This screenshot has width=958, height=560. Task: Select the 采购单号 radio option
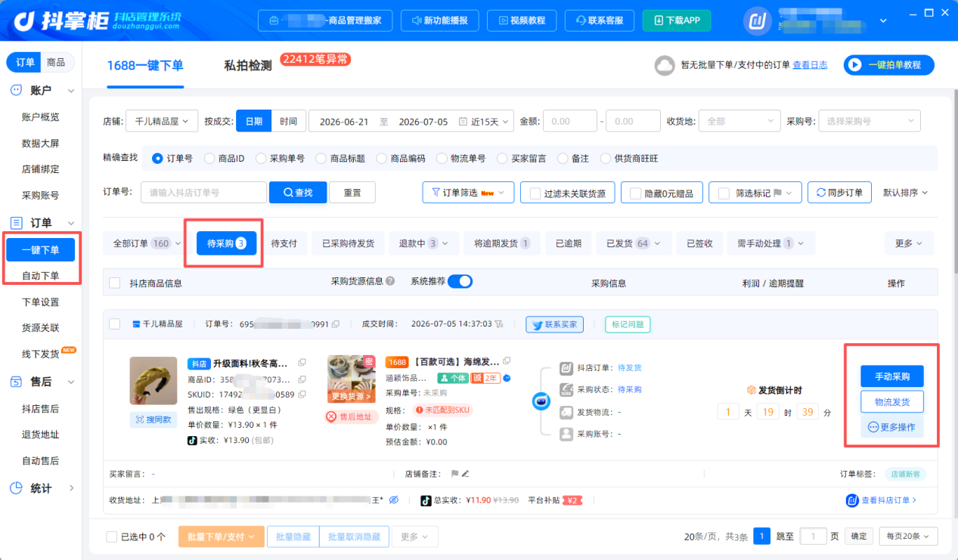[262, 159]
